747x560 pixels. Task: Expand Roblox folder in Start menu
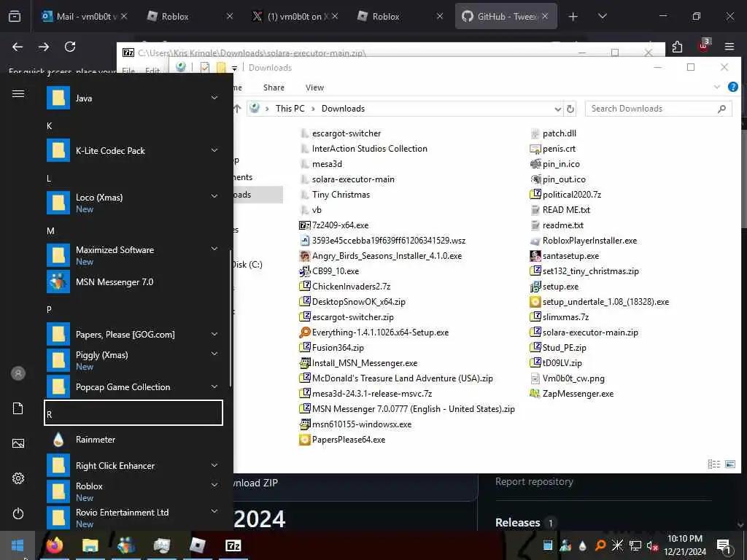(x=214, y=485)
